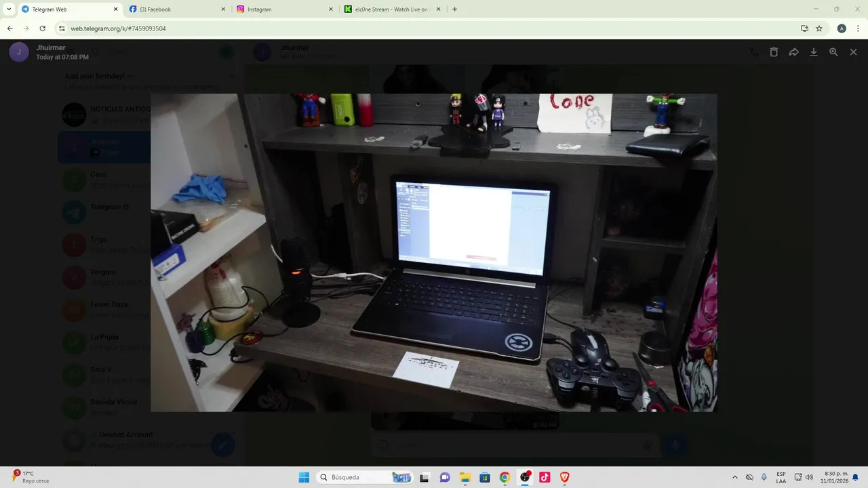Image resolution: width=868 pixels, height=488 pixels.
Task: Open the Windows Start menu
Action: tap(304, 477)
